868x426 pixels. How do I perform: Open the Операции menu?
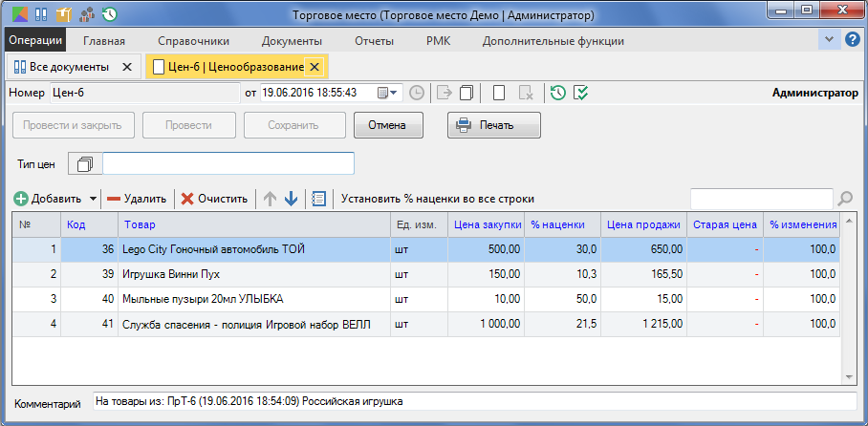pos(34,41)
